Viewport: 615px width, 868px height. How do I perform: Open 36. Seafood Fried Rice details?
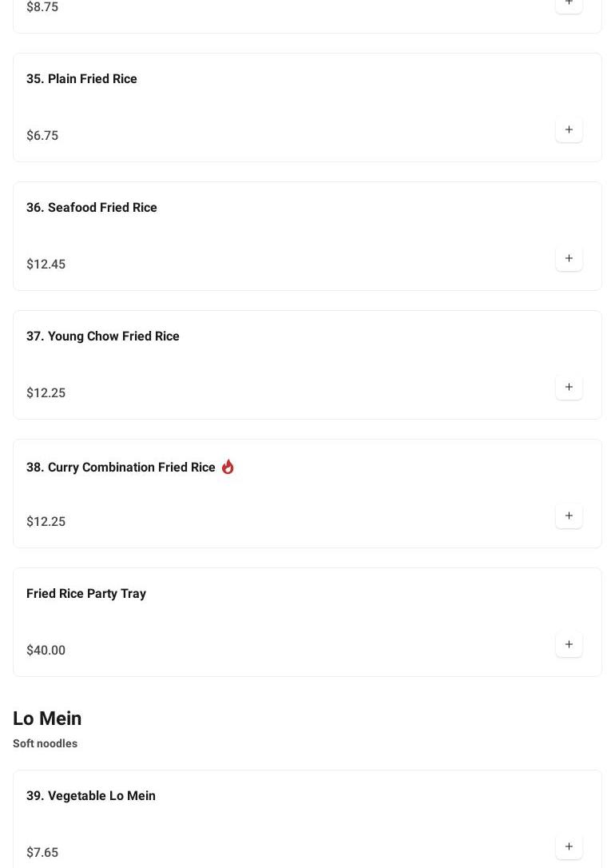[x=91, y=207]
